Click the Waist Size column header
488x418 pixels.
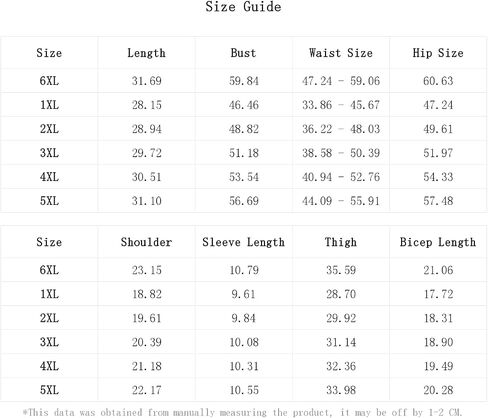341,53
